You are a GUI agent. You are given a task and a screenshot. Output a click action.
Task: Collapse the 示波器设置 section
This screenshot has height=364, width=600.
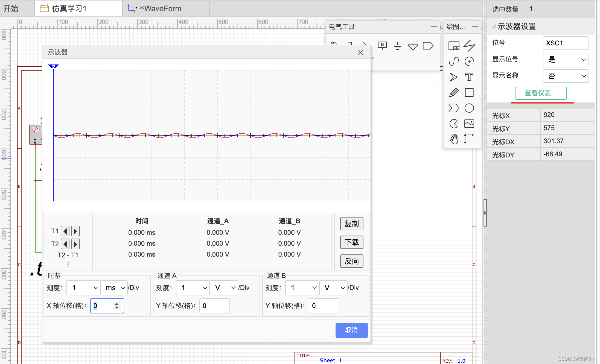tap(494, 27)
